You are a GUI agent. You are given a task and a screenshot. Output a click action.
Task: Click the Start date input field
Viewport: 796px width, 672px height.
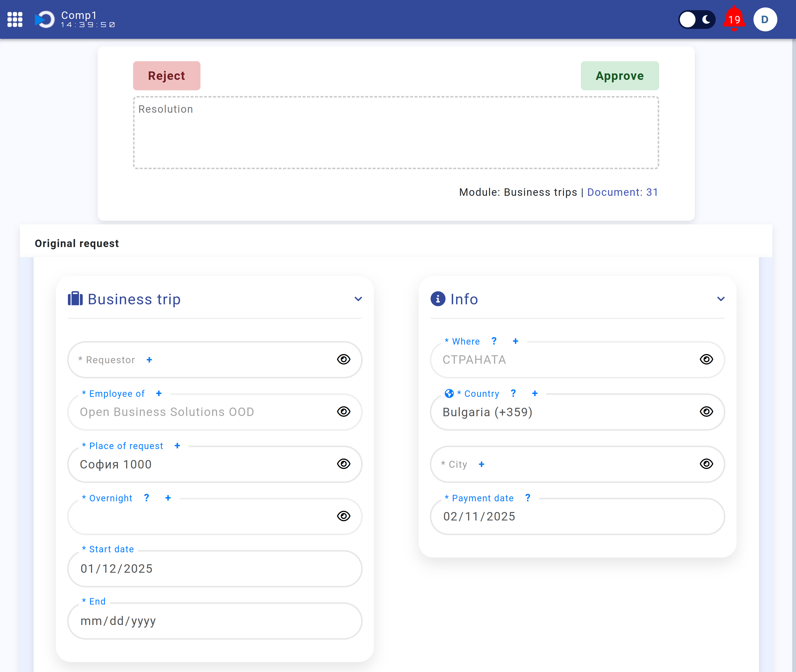(215, 568)
